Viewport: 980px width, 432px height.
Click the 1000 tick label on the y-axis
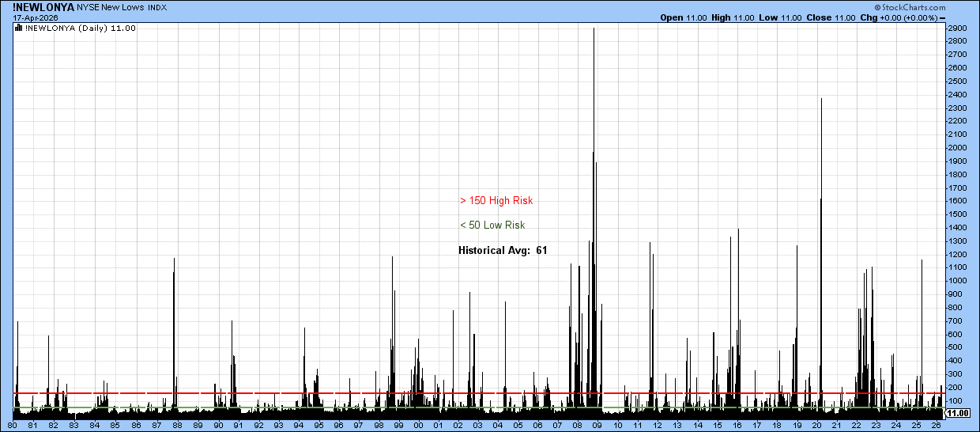coord(957,280)
